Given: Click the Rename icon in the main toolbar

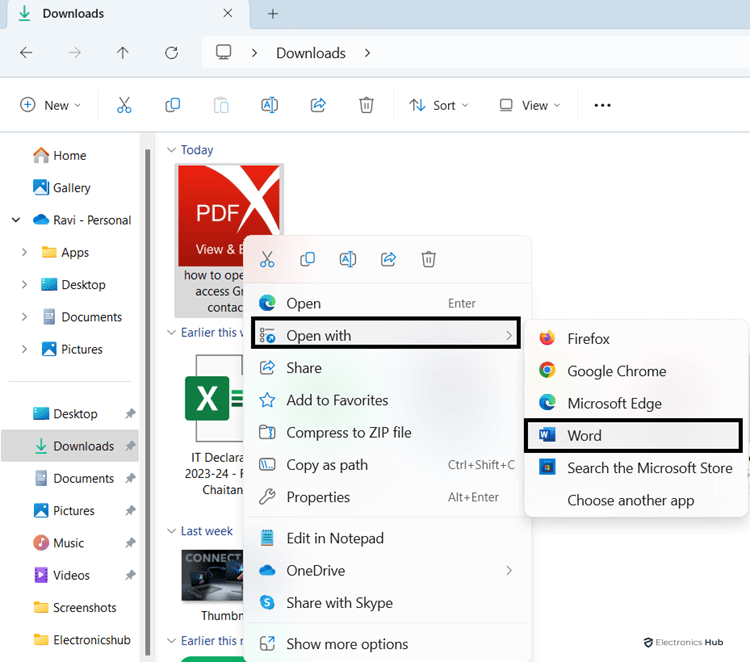Looking at the screenshot, I should point(269,105).
